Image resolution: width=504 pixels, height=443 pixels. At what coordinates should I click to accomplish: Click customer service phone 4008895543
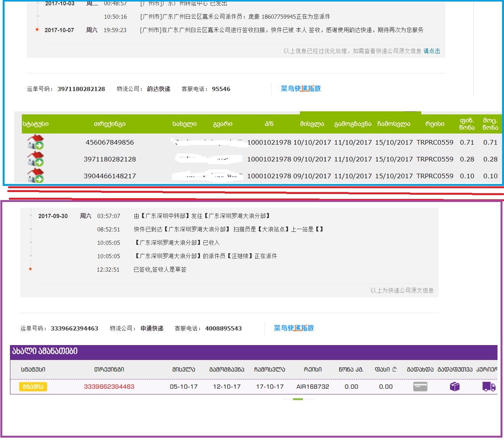(224, 329)
